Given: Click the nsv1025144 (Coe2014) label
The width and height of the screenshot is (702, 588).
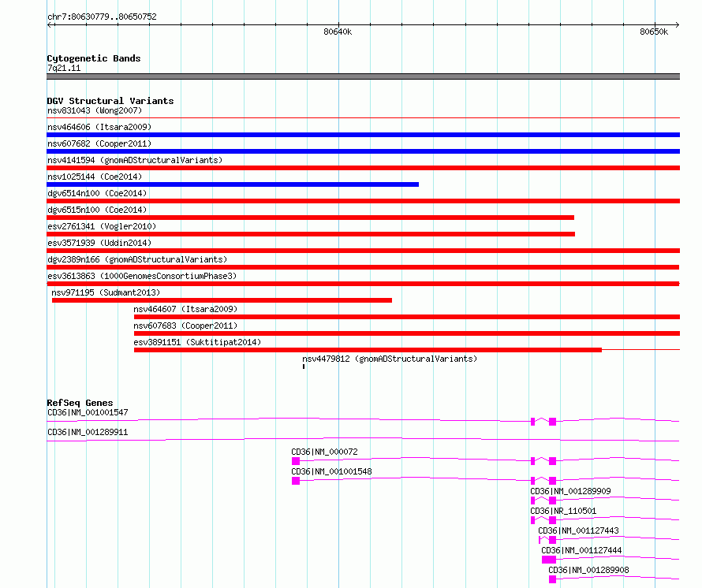Looking at the screenshot, I should click(x=95, y=177).
